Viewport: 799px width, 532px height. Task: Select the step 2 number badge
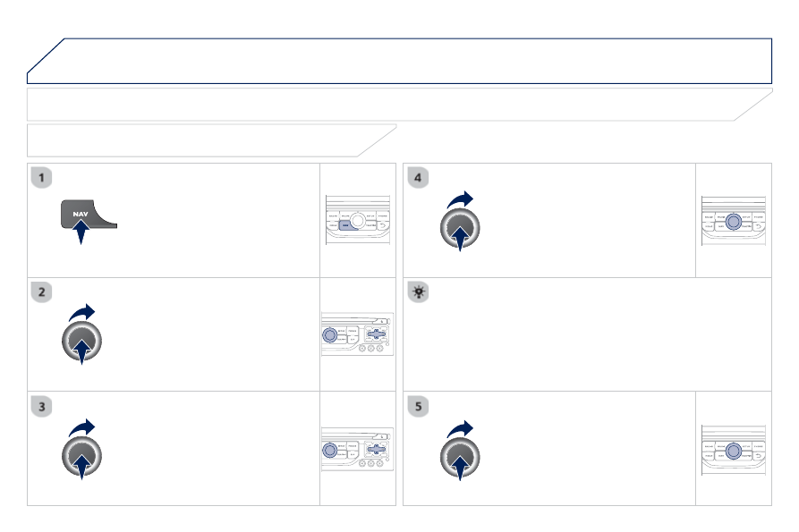pyautogui.click(x=42, y=292)
